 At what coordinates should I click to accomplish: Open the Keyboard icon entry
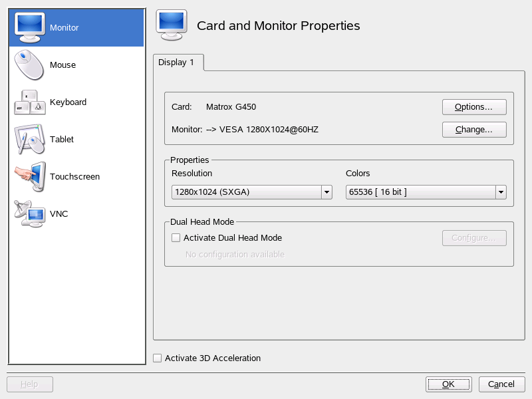(x=29, y=102)
